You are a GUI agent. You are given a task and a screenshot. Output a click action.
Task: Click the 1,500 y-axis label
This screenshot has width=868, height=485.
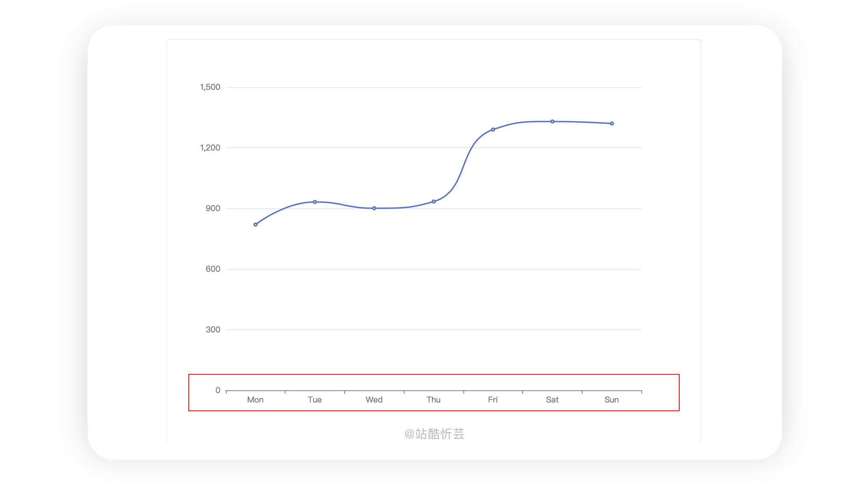210,87
